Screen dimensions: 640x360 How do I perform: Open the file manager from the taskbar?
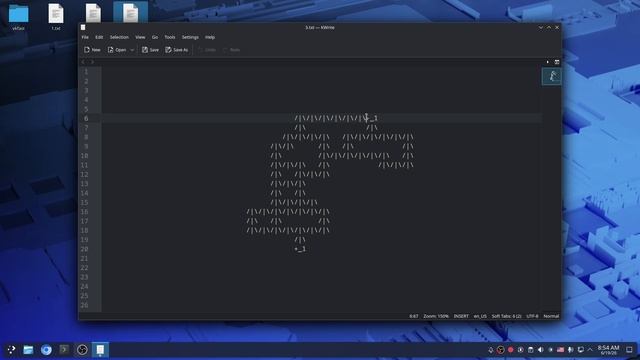pyautogui.click(x=28, y=350)
